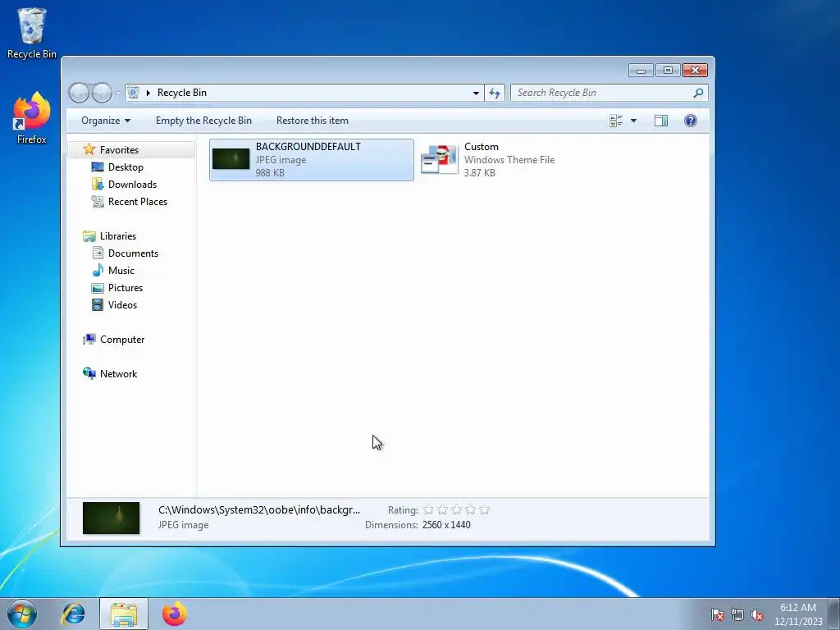Click the Music note icon
Image resolution: width=840 pixels, height=630 pixels.
coord(98,270)
